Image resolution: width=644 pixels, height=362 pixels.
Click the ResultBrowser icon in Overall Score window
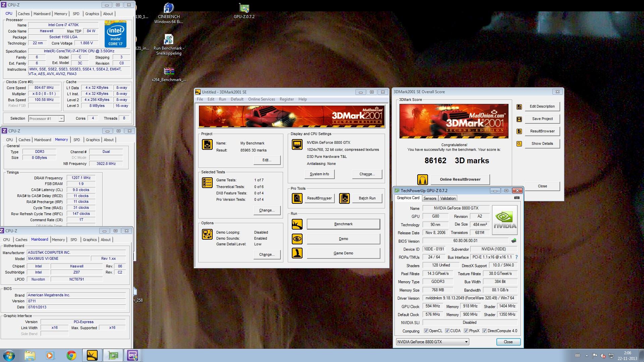click(x=519, y=131)
